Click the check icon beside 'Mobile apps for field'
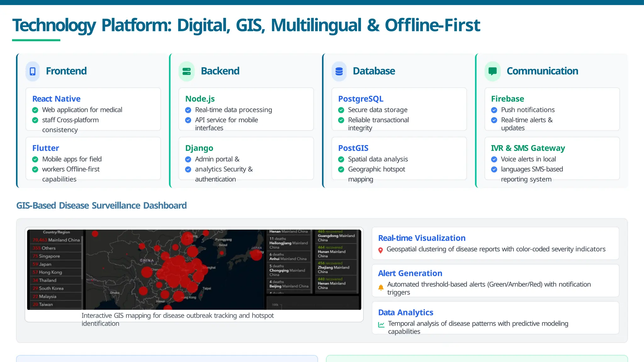This screenshot has width=644, height=362. coord(35,160)
